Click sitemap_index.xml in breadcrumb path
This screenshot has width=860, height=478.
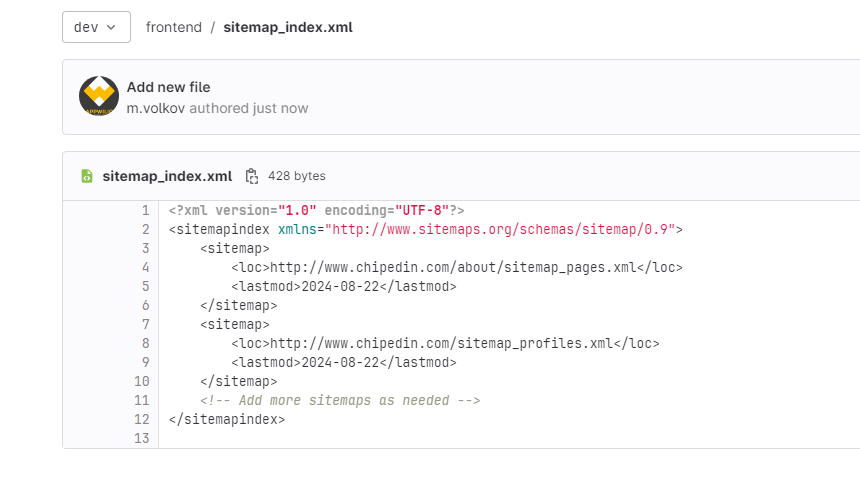288,27
